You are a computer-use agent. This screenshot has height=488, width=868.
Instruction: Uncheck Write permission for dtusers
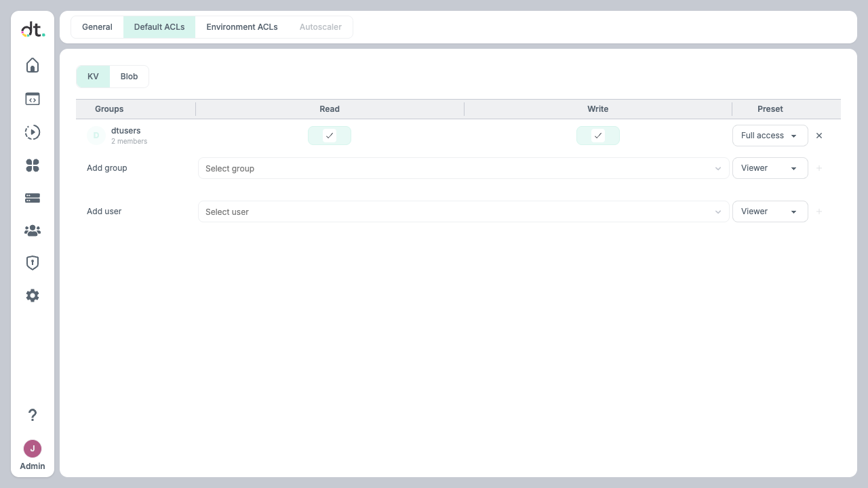598,136
